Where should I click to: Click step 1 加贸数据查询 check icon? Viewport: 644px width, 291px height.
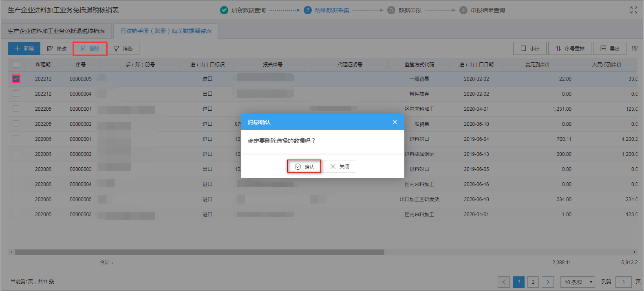point(224,10)
